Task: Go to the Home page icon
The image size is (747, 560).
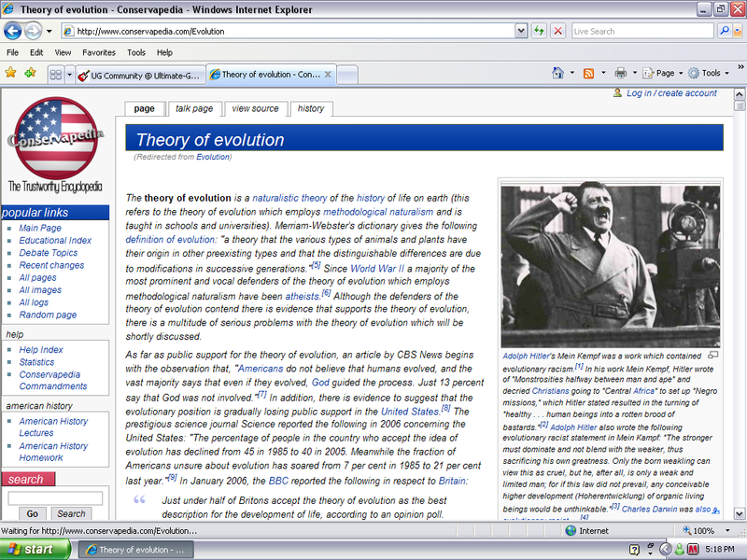Action: click(557, 73)
